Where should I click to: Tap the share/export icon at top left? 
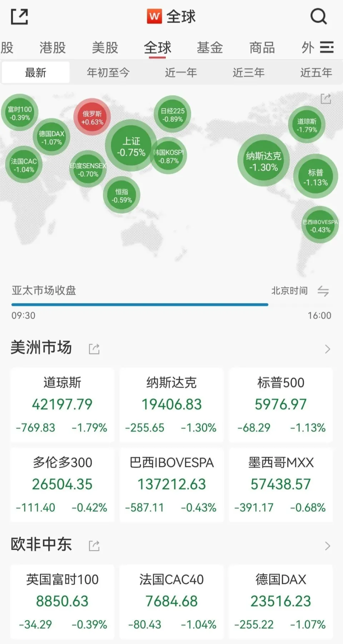[x=19, y=17]
